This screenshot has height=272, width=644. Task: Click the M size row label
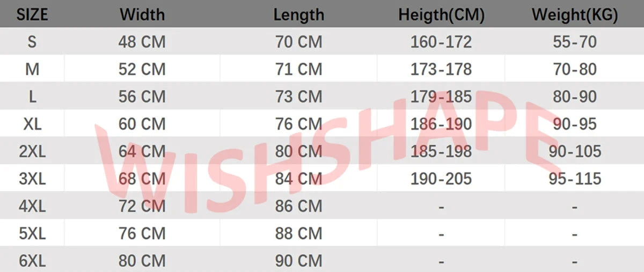[x=32, y=69]
